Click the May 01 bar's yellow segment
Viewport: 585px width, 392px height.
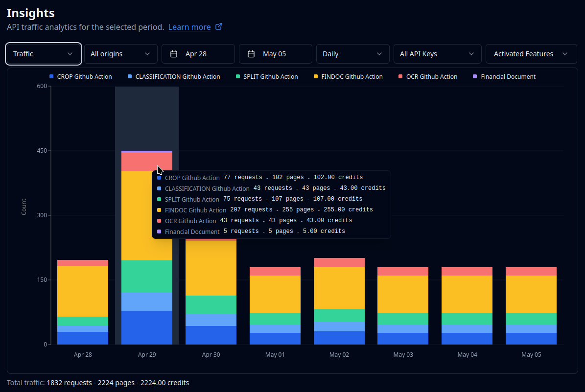(275, 294)
